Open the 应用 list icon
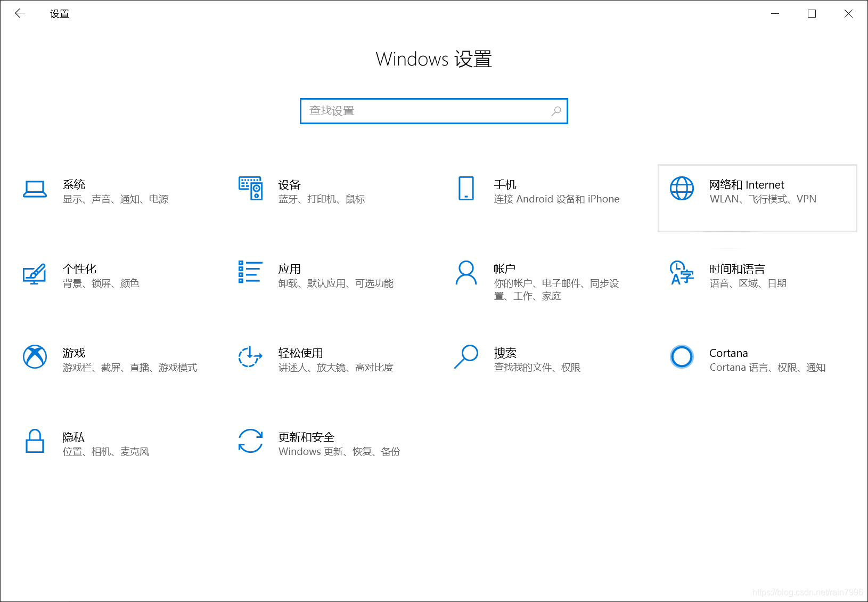Viewport: 868px width, 602px height. click(x=250, y=272)
